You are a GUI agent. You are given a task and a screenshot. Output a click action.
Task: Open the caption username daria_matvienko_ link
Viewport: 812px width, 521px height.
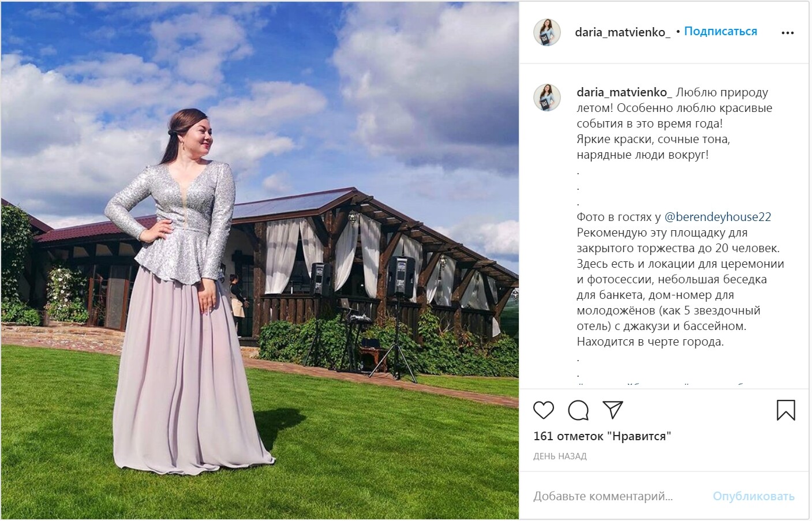coord(624,92)
